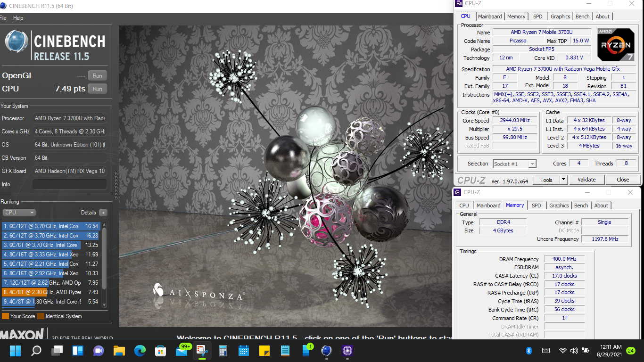Click the Info input field
This screenshot has width=644, height=362.
click(70, 184)
